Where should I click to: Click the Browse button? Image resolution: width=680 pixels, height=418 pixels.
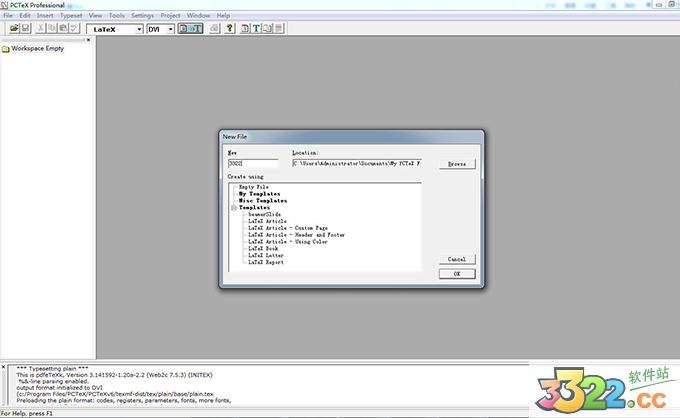457,164
